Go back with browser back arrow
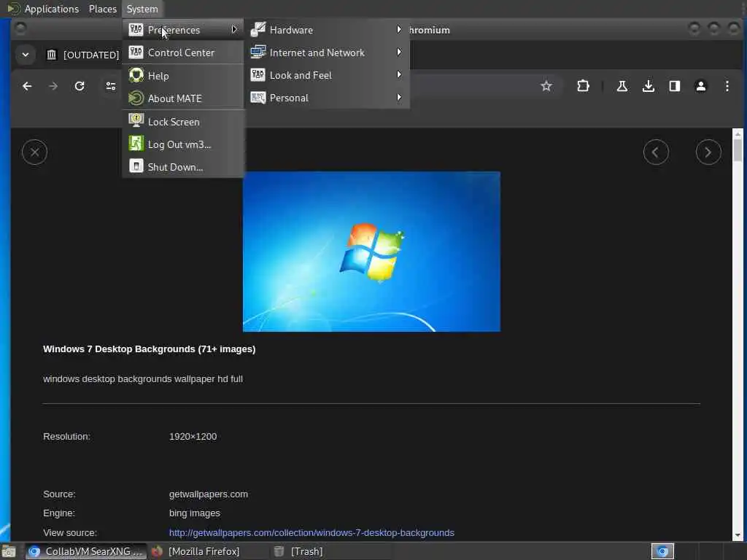Viewport: 747px width, 560px height. point(27,86)
